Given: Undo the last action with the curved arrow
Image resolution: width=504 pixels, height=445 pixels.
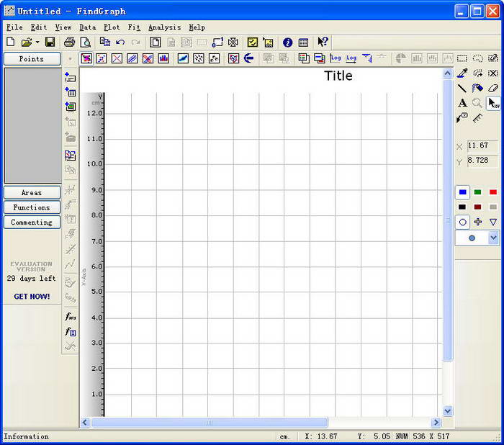Looking at the screenshot, I should pos(120,42).
